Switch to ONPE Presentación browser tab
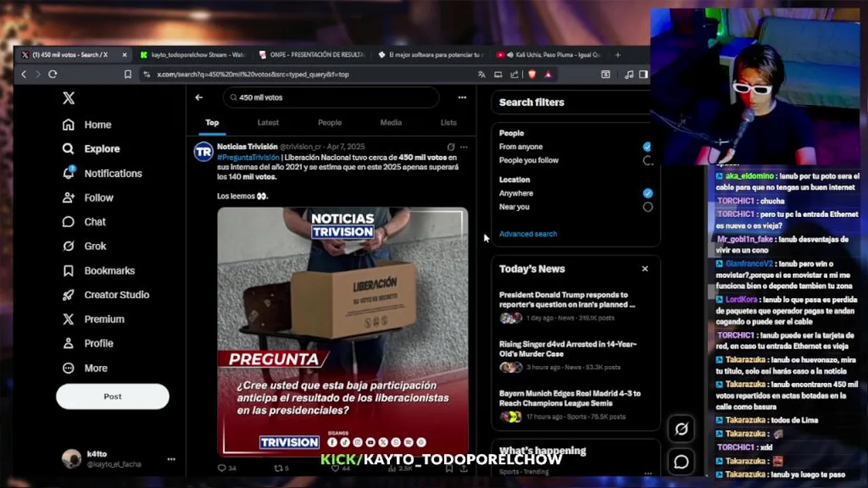The width and height of the screenshot is (868, 488). [x=312, y=55]
